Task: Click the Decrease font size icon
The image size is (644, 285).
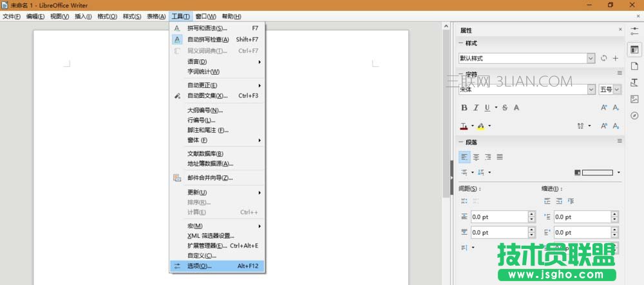Action: (x=616, y=108)
